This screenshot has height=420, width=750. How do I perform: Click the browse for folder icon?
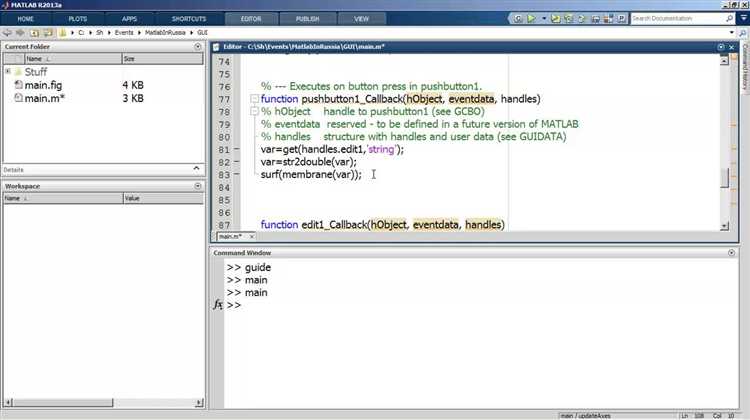(x=48, y=33)
